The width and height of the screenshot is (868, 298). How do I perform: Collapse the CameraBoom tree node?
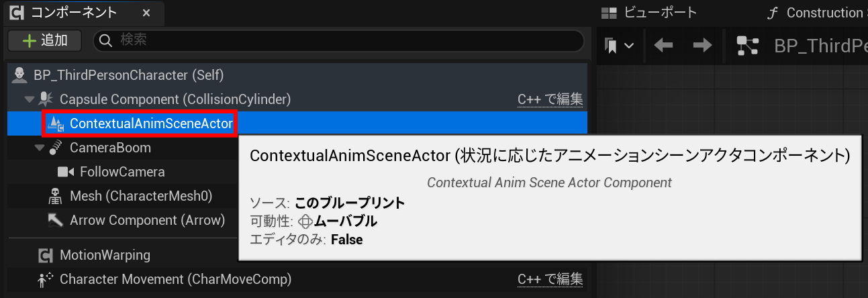39,148
